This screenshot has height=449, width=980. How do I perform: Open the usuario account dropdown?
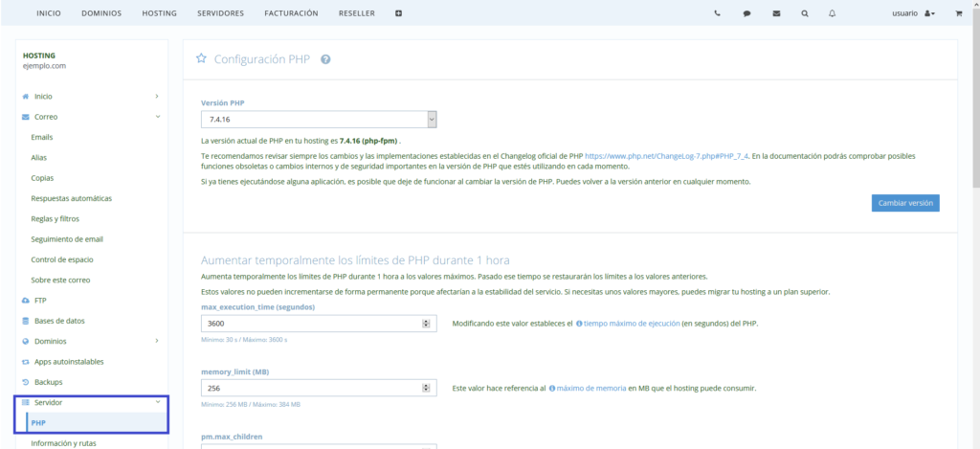click(913, 13)
